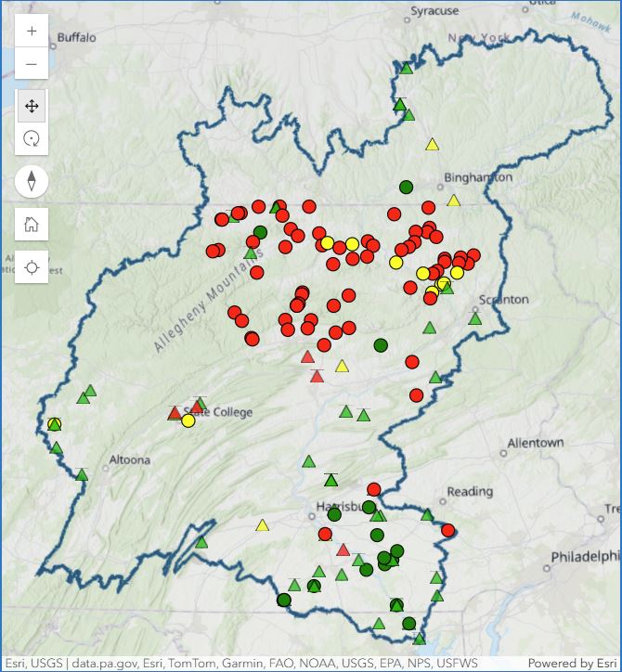This screenshot has height=672, width=622.
Task: Return to default view with Home icon
Action: pos(32,224)
